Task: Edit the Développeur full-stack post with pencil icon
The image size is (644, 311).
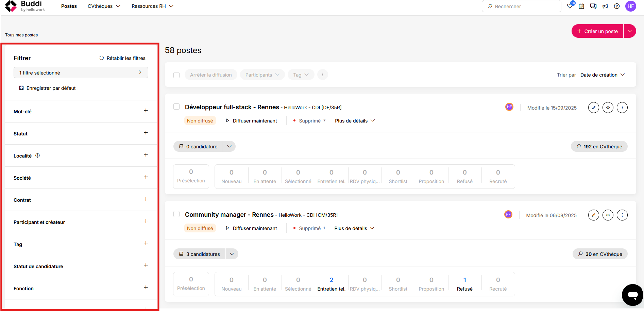Action: point(594,108)
